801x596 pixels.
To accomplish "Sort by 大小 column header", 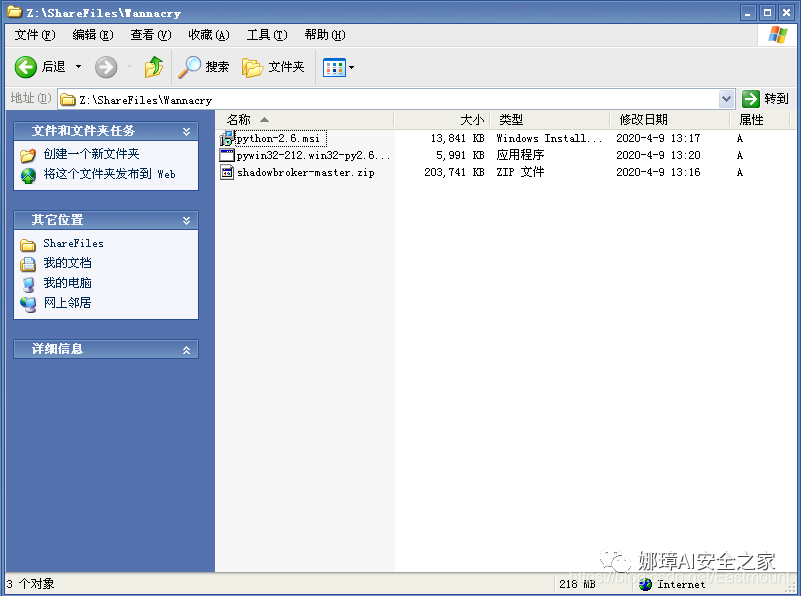I will click(442, 120).
